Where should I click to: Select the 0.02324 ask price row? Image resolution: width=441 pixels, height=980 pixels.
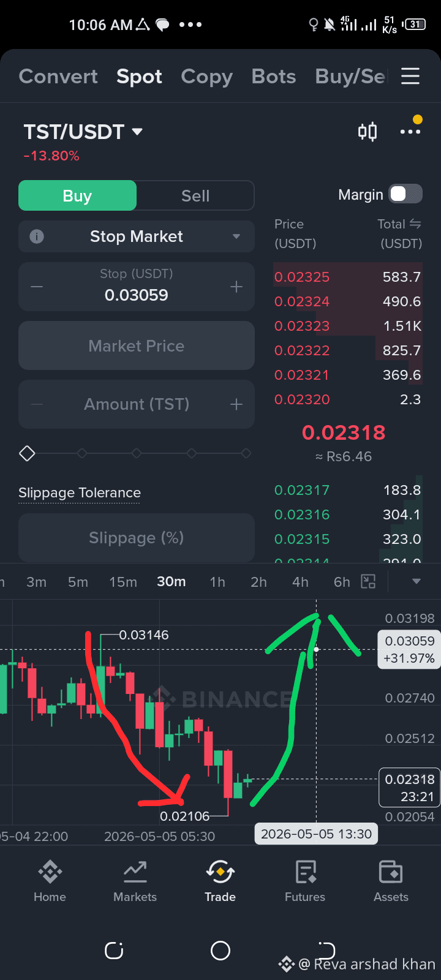pyautogui.click(x=348, y=301)
